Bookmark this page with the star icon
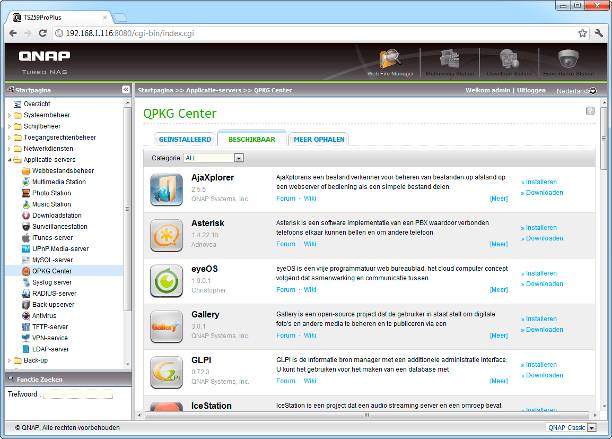Image resolution: width=612 pixels, height=439 pixels. [x=582, y=33]
